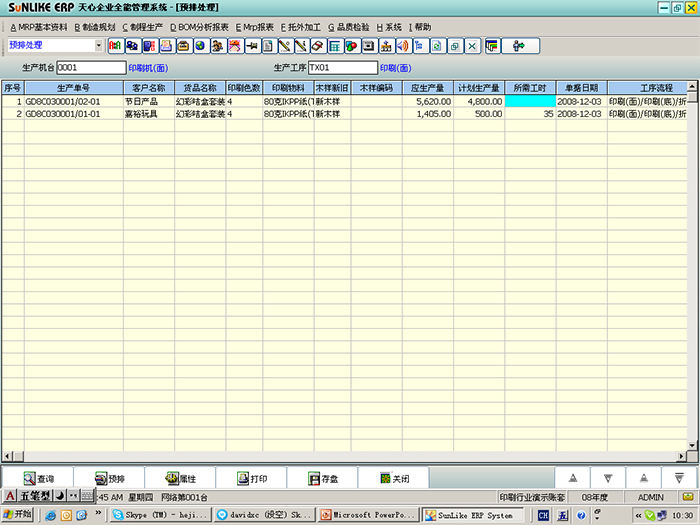Viewport: 700px width, 525px height.
Task: Click the green X icon in the toolbar
Action: 472,46
